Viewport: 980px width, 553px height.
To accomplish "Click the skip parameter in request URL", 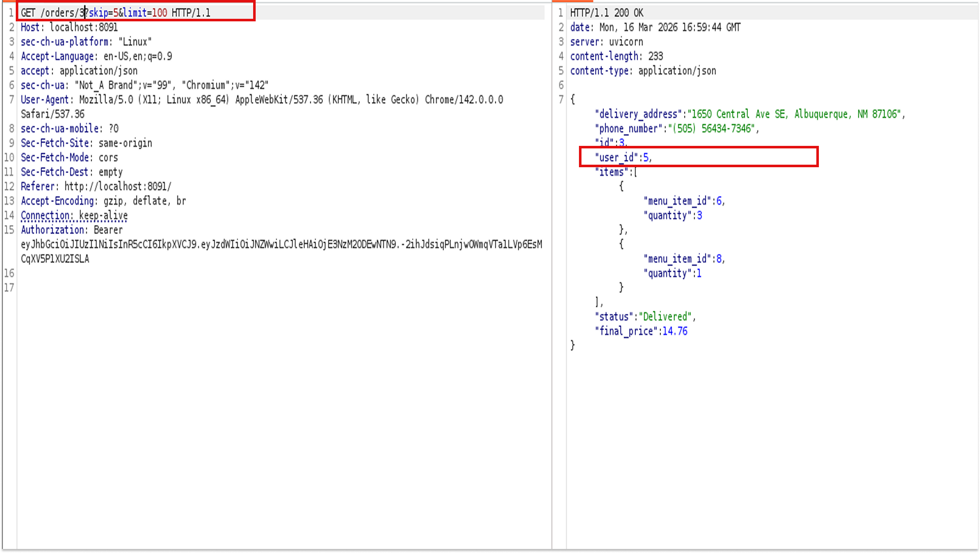I will tap(99, 13).
